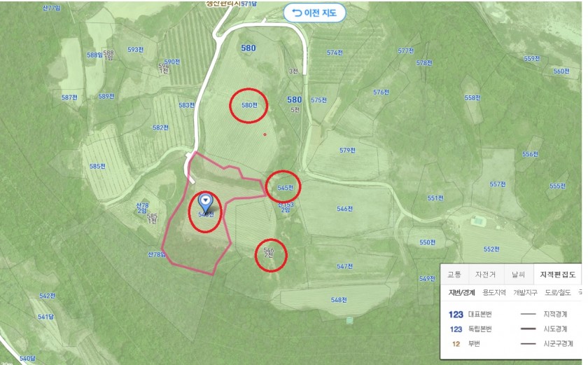588x365 pixels.
Task: Click the small red dot marker
Action: pos(265,135)
